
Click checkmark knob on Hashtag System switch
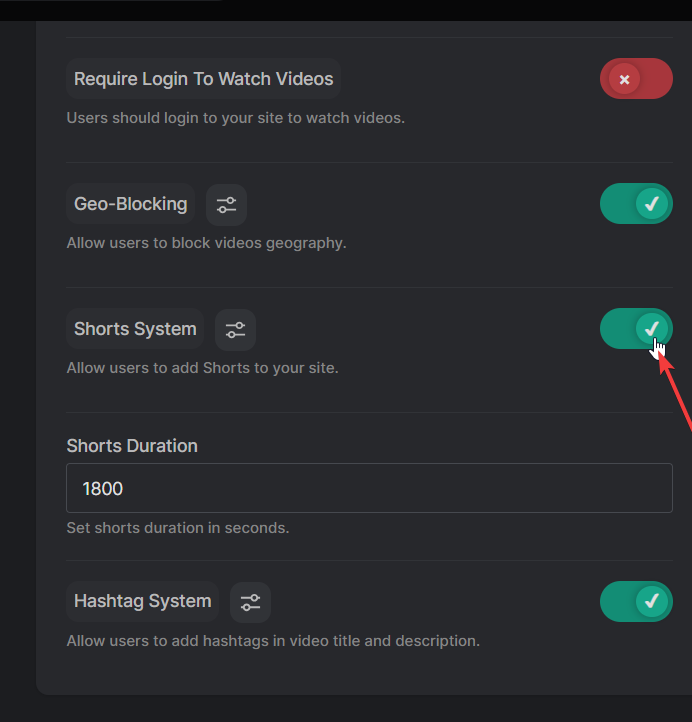tap(652, 602)
